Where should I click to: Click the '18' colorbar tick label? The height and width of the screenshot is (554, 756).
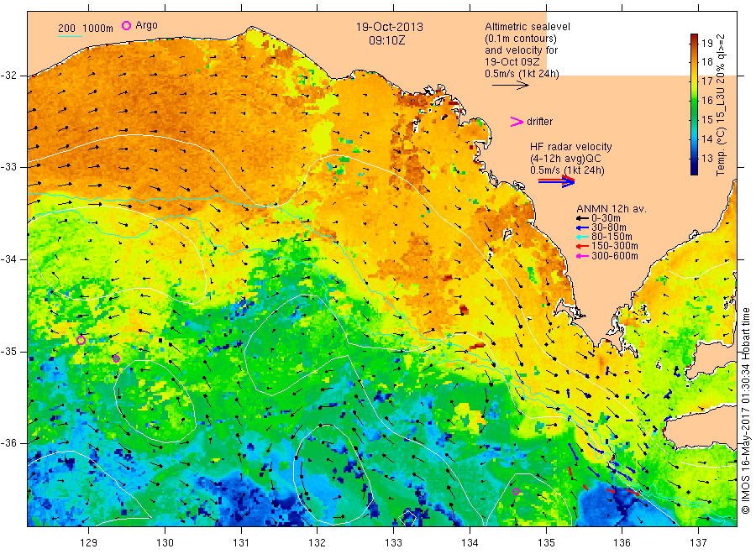tap(706, 61)
